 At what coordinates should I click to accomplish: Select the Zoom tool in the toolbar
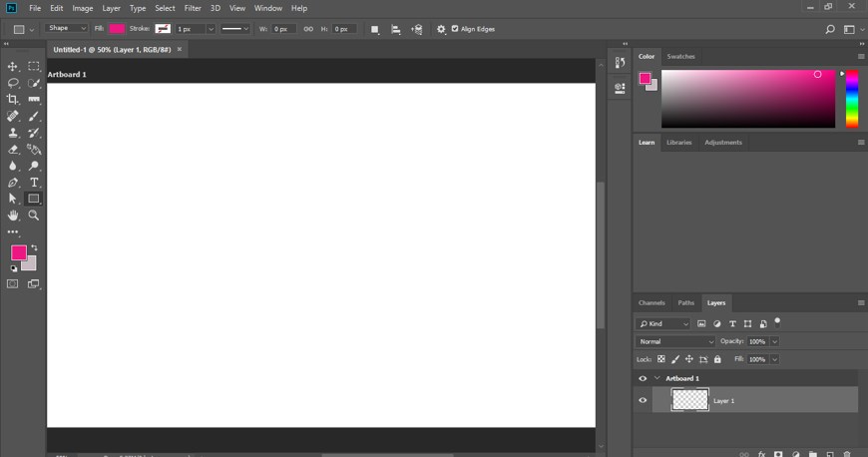click(x=34, y=215)
